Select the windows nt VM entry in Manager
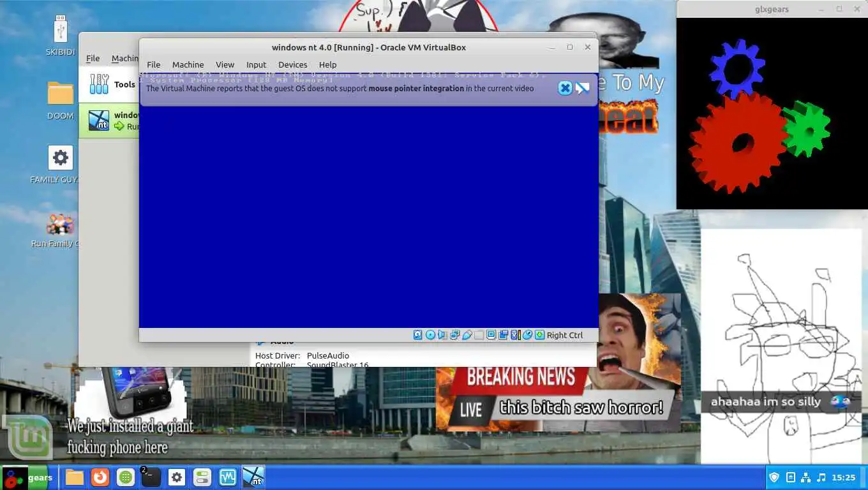 coord(110,121)
